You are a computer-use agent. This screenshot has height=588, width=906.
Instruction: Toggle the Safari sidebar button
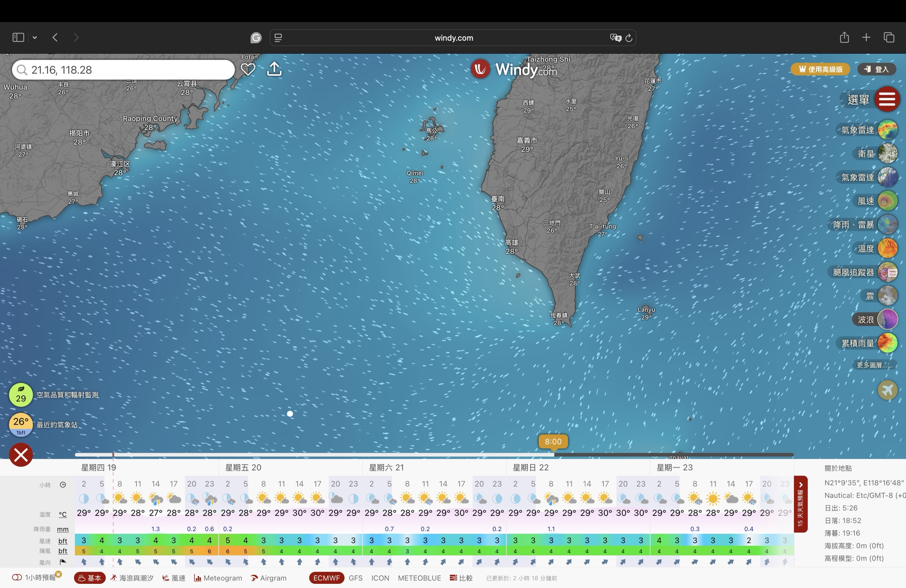click(18, 37)
